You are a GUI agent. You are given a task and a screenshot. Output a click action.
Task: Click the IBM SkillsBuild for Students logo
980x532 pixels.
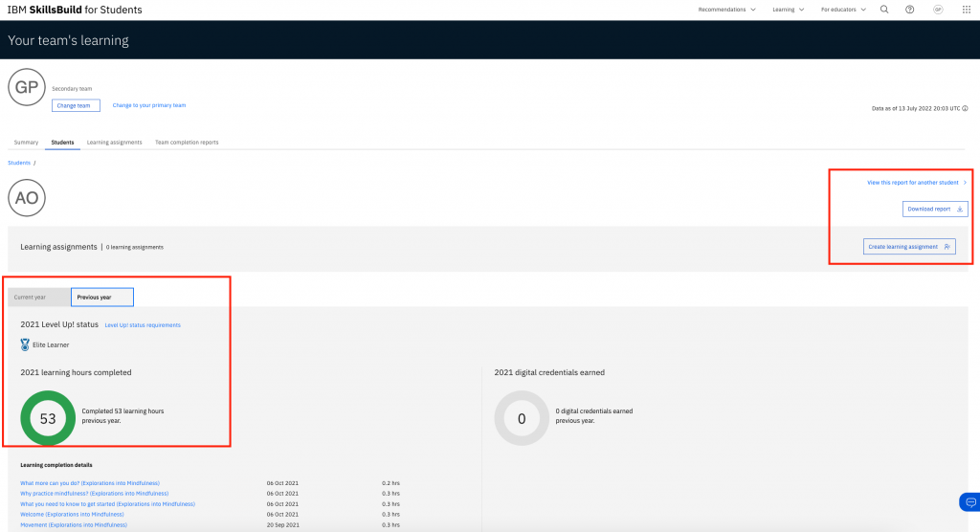(75, 10)
